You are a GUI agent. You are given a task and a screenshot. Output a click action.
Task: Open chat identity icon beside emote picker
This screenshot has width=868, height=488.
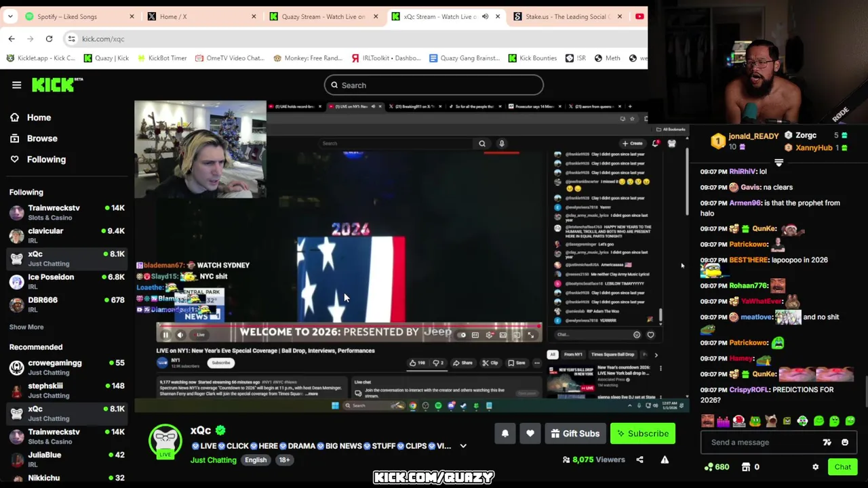pyautogui.click(x=827, y=442)
